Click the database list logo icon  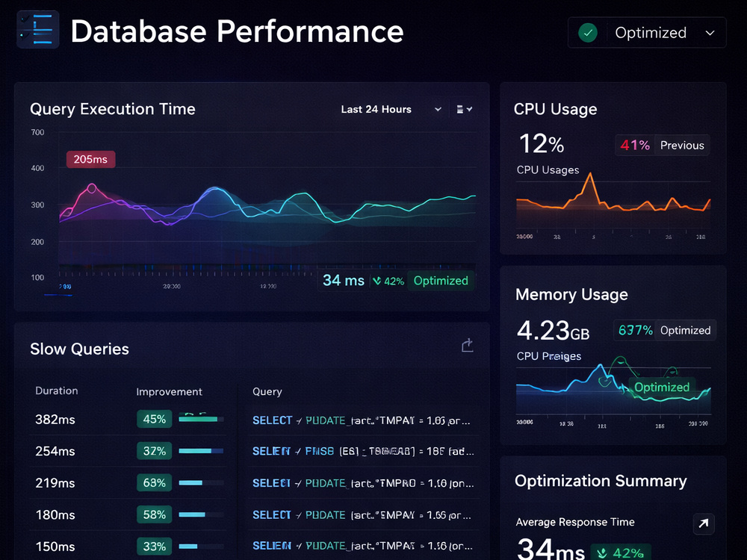[x=37, y=30]
